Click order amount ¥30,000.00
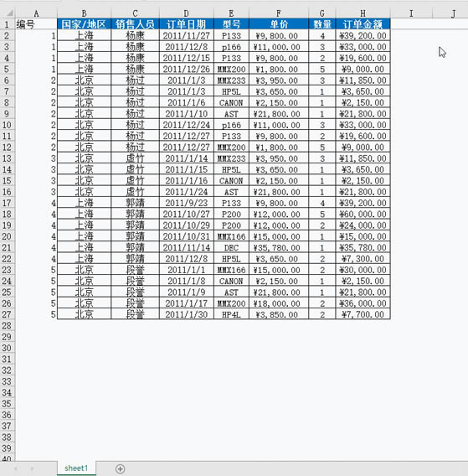This screenshot has height=476, width=468. (363, 270)
